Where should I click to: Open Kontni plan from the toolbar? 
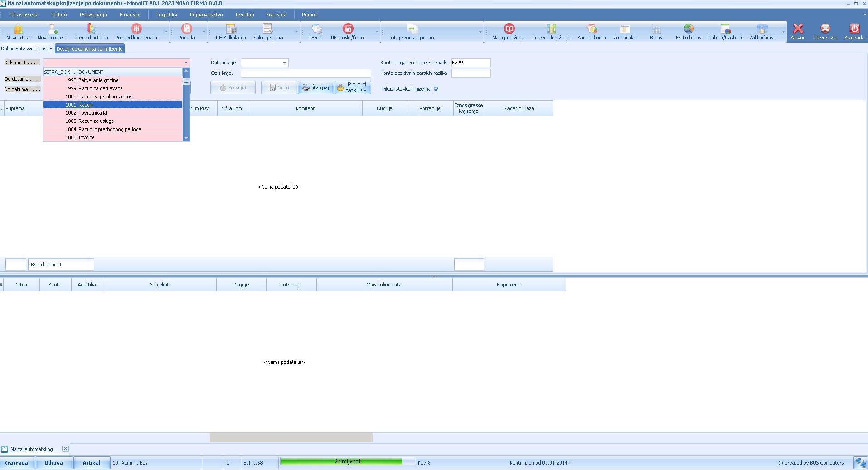click(625, 32)
